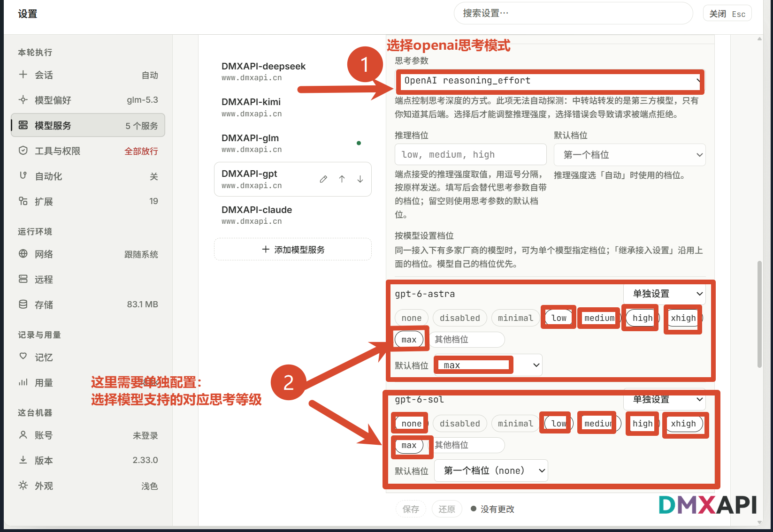773x532 pixels.
Task: Edit DMXAPI-gpt service with pencil icon
Action: [x=323, y=179]
